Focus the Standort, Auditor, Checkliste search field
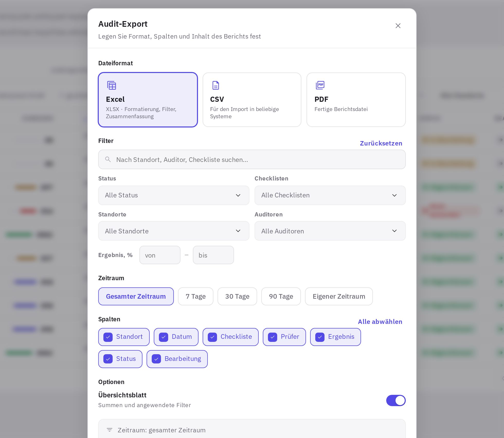 pos(252,159)
